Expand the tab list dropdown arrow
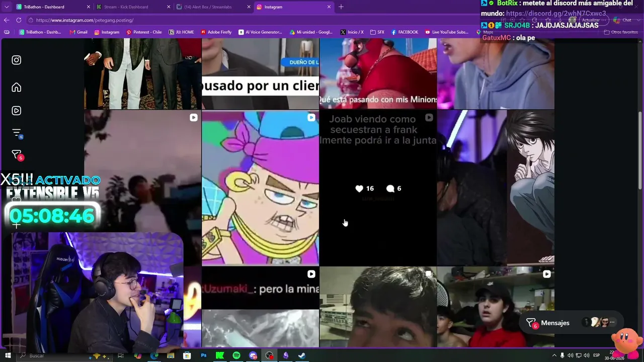The height and width of the screenshot is (362, 644). pos(6,7)
